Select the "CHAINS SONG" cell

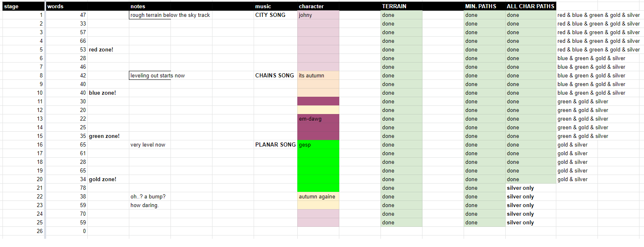(275, 76)
